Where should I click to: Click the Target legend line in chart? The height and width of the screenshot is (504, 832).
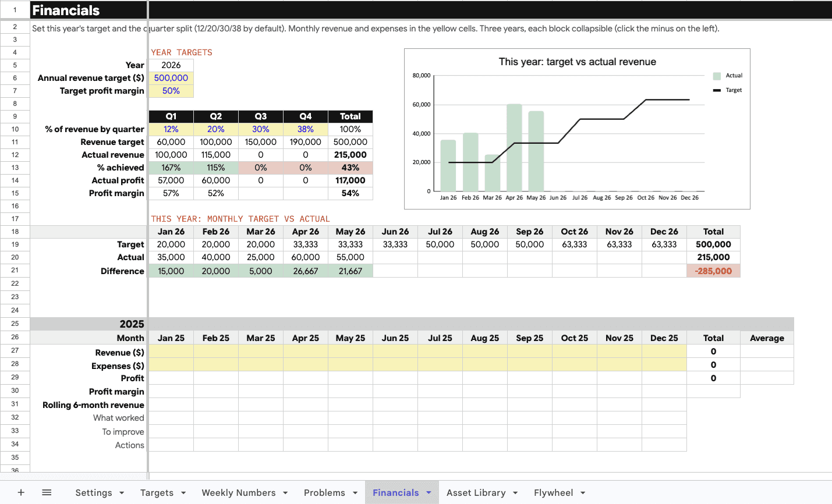tap(717, 90)
